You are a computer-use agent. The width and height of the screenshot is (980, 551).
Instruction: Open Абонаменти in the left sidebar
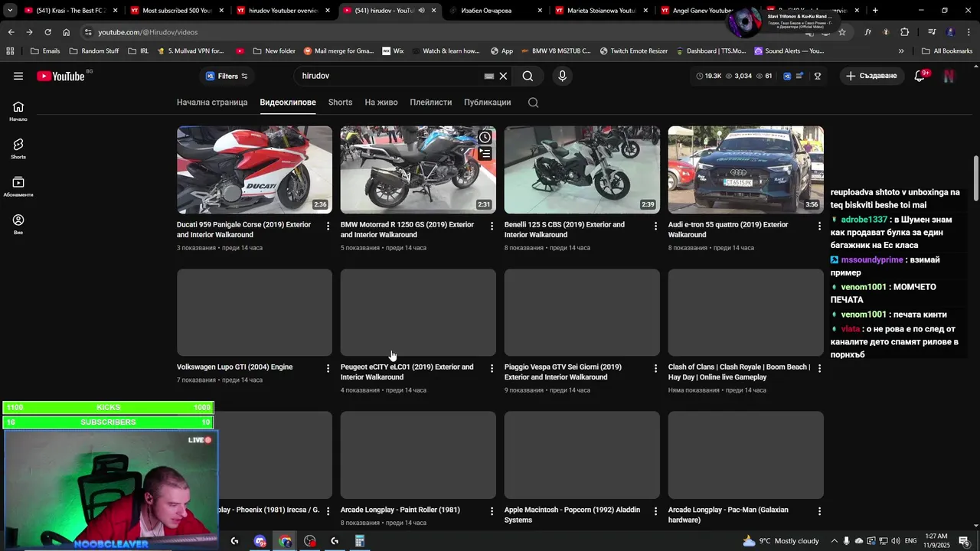pyautogui.click(x=18, y=187)
